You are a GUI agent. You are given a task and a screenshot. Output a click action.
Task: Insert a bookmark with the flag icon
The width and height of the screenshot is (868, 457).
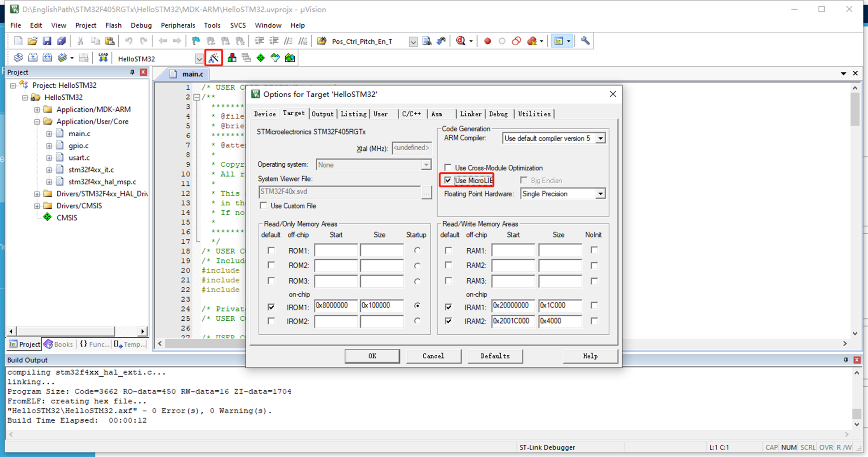coord(196,41)
